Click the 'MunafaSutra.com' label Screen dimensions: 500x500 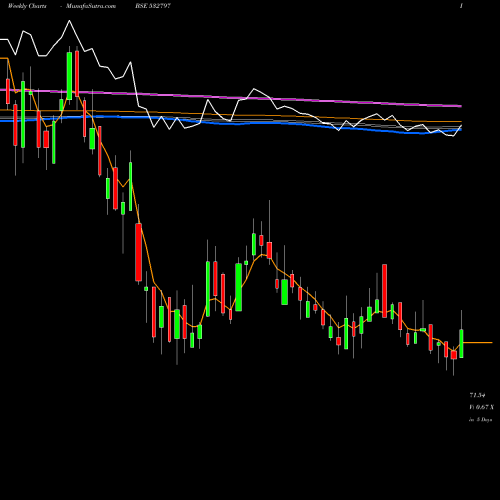[91, 6]
